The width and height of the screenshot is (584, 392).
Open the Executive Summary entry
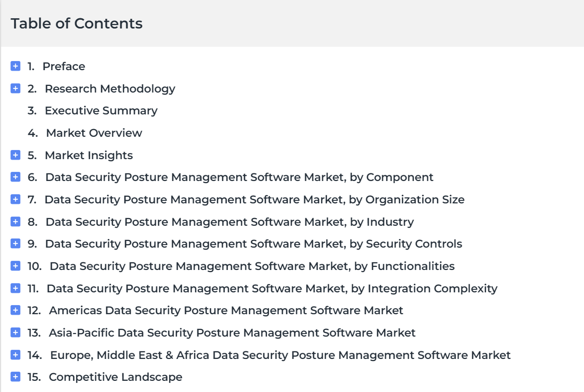(101, 111)
